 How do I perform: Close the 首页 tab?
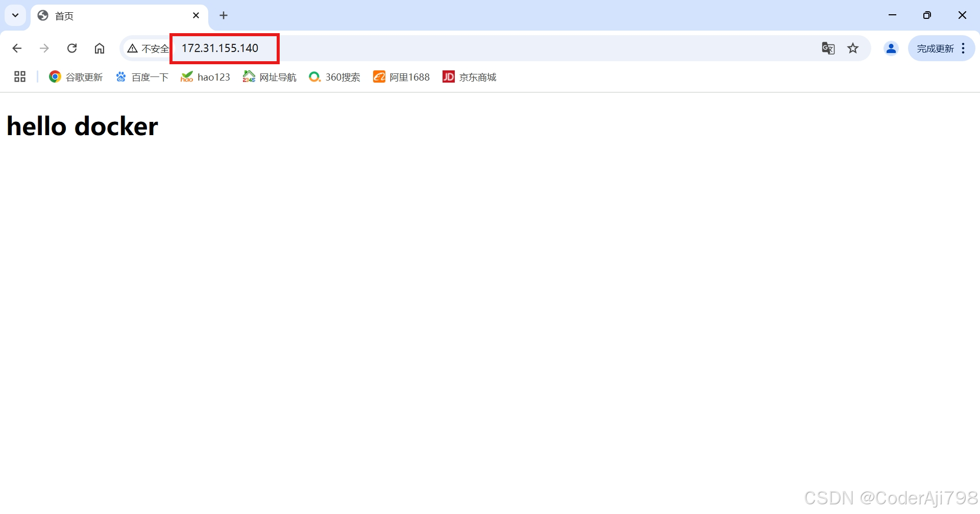coord(196,16)
